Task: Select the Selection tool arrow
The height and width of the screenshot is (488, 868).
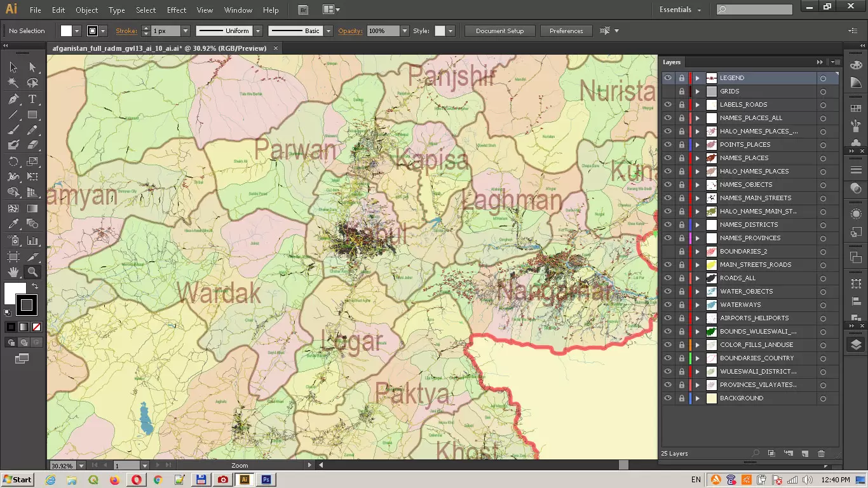Action: (x=13, y=67)
